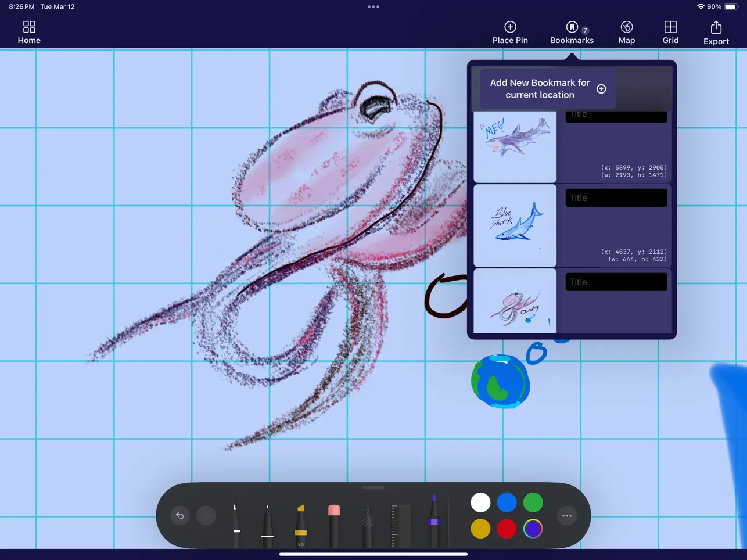Toggle the Grid overlay

(x=670, y=31)
